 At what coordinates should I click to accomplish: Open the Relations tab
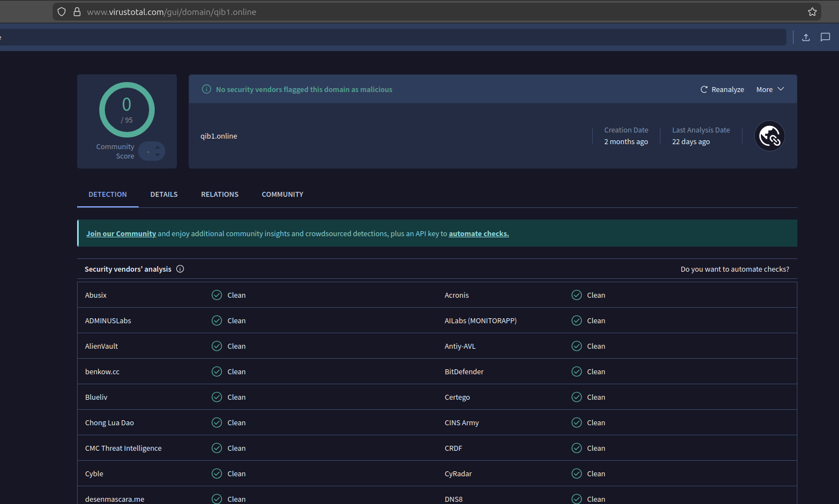(220, 195)
